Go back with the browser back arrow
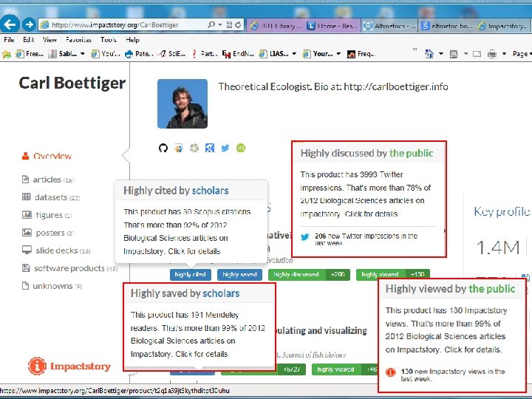 coord(9,24)
